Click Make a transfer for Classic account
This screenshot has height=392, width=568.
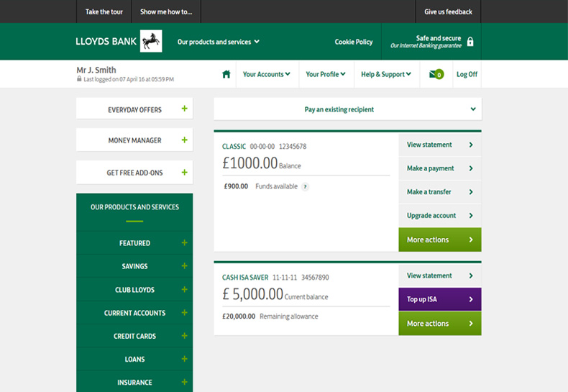coord(440,191)
